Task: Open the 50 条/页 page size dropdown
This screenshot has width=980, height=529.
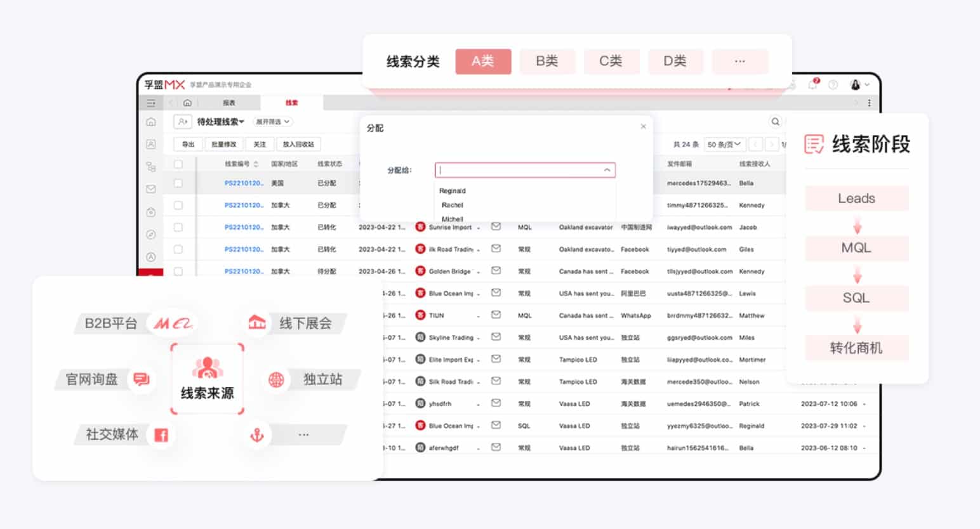Action: click(x=724, y=145)
